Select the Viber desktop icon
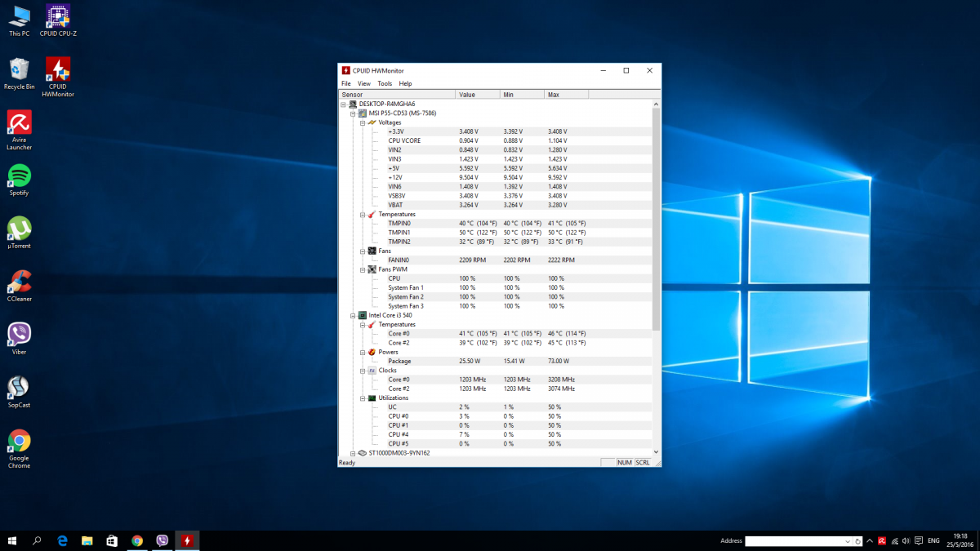This screenshot has width=980, height=551. coord(20,339)
